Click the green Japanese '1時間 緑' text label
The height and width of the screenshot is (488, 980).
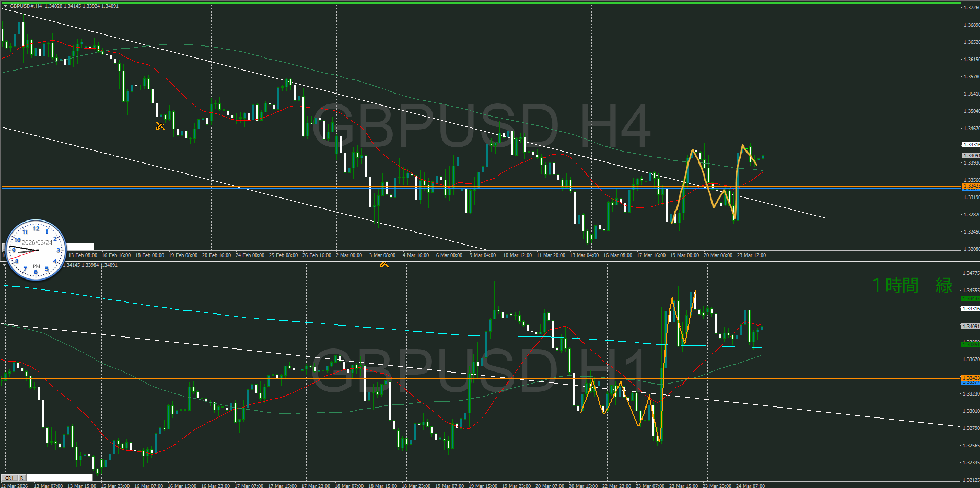(x=912, y=285)
